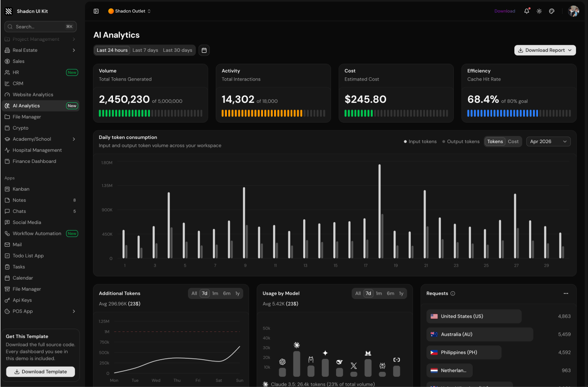Image resolution: width=588 pixels, height=387 pixels.
Task: Click the Crypto sidebar icon
Action: pos(7,128)
